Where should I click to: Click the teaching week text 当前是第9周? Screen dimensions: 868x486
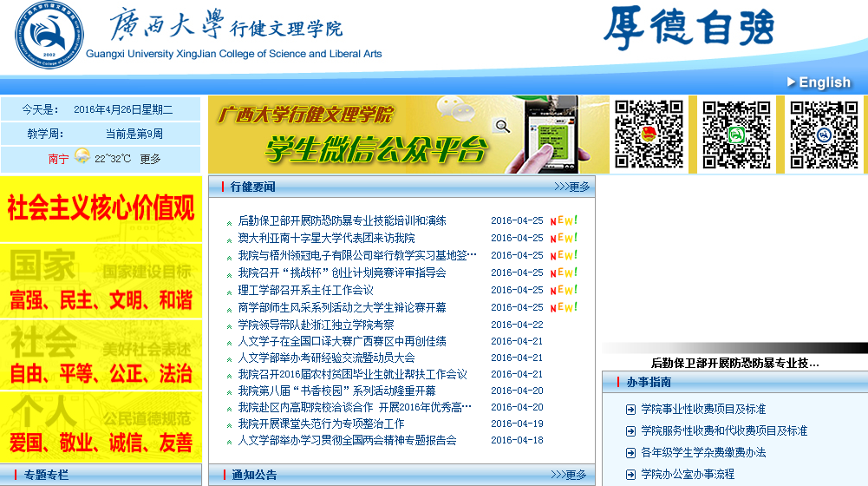click(x=134, y=134)
